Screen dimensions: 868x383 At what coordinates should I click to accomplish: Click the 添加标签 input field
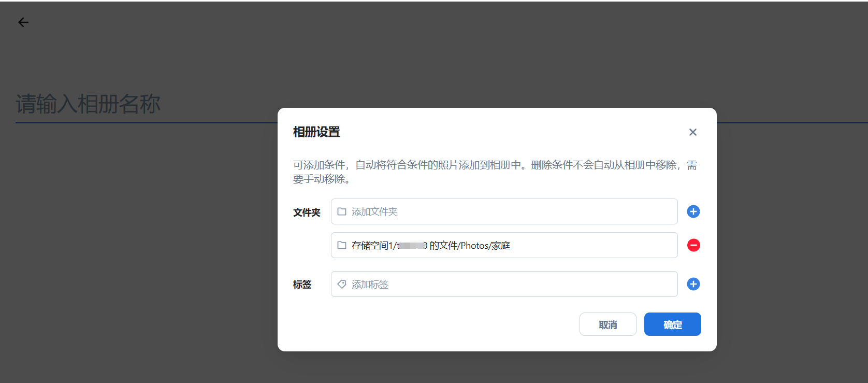[504, 284]
